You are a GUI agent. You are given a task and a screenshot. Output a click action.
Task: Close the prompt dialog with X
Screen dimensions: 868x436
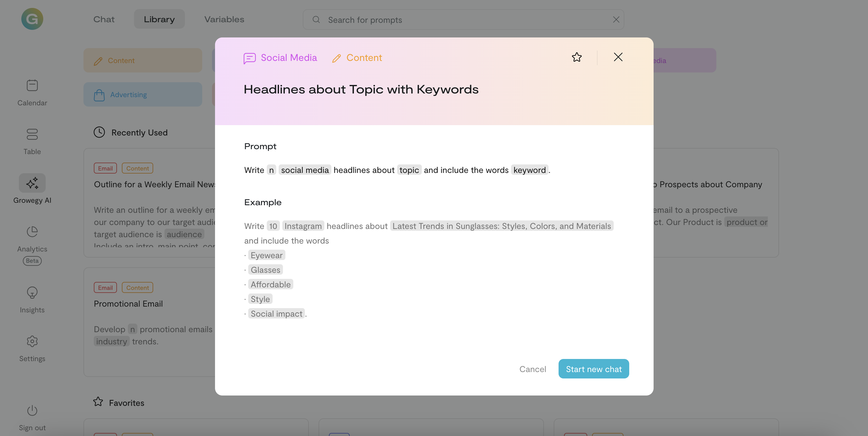pos(618,57)
